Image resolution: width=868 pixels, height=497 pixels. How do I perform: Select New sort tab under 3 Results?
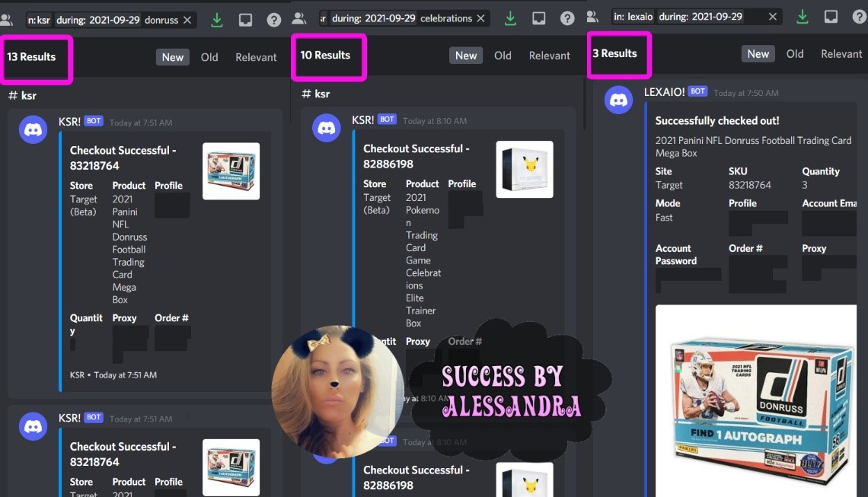pyautogui.click(x=758, y=54)
